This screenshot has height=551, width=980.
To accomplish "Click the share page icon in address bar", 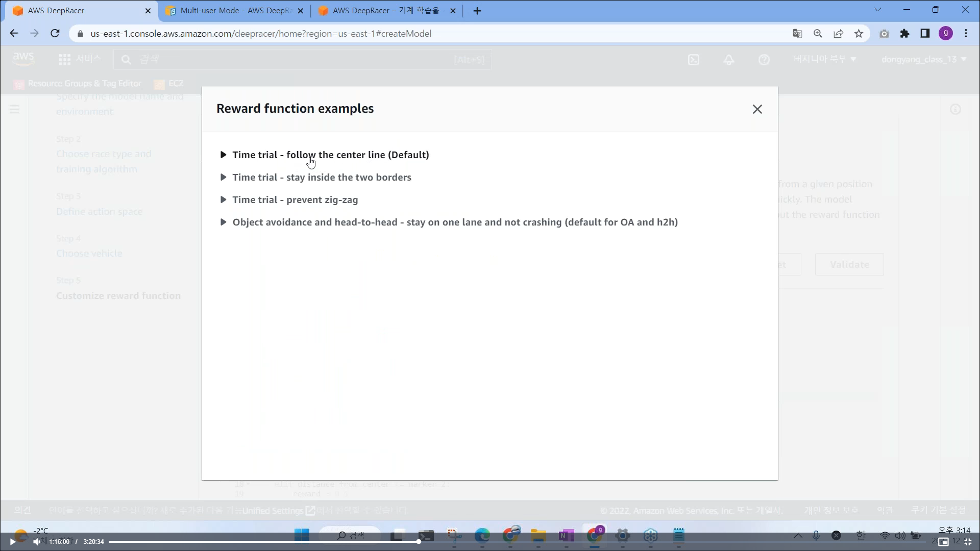I will (x=838, y=34).
